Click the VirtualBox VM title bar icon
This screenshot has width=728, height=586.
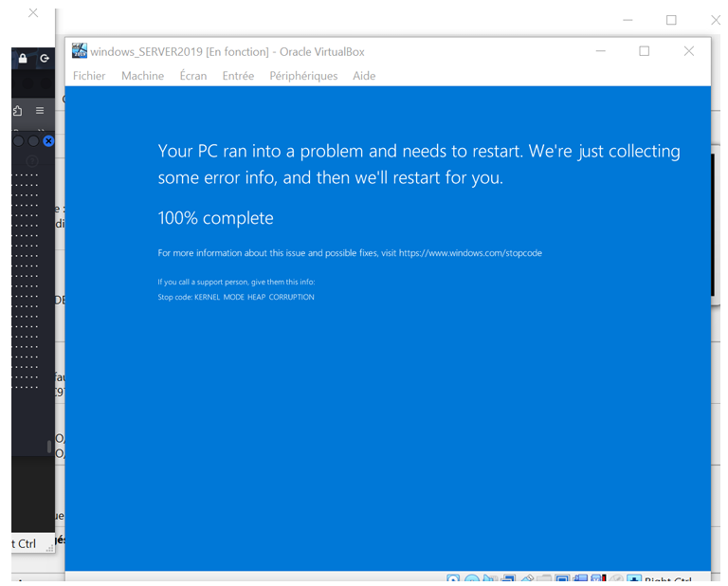click(80, 50)
